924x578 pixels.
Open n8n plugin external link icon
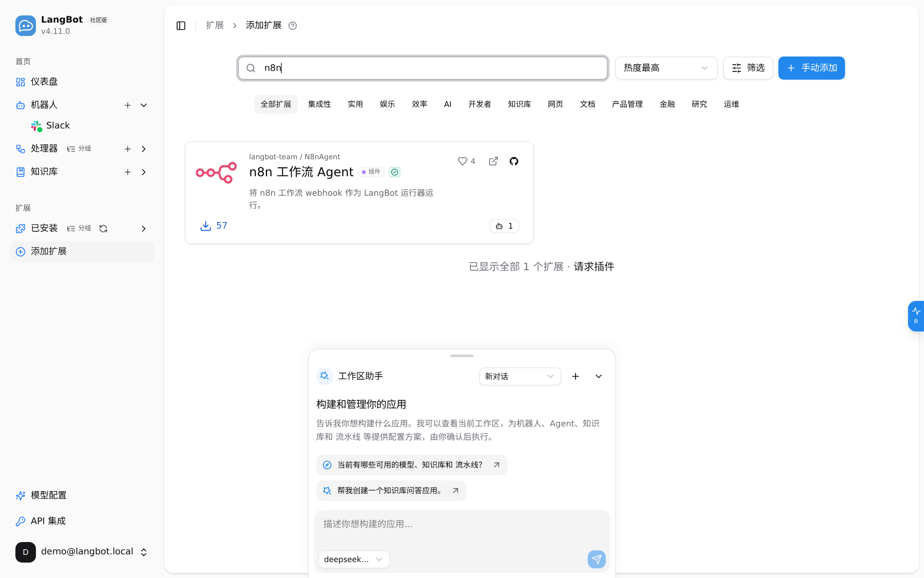tap(493, 161)
